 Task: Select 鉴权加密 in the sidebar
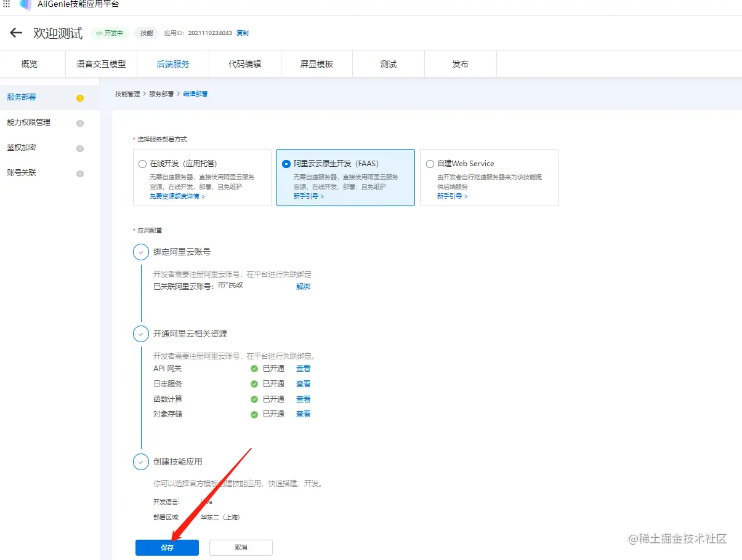click(x=49, y=148)
